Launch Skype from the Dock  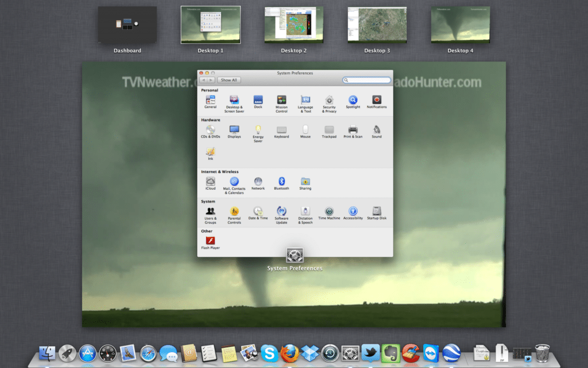coord(270,354)
